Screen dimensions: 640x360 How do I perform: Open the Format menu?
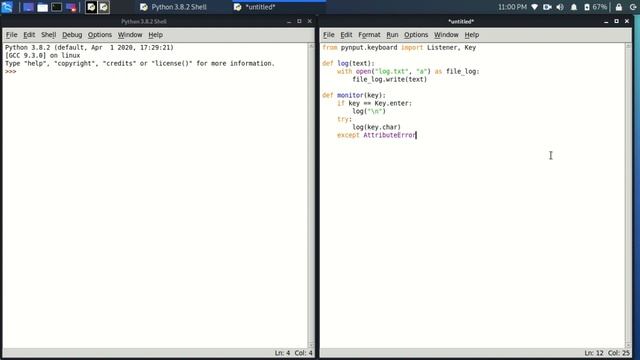369,35
